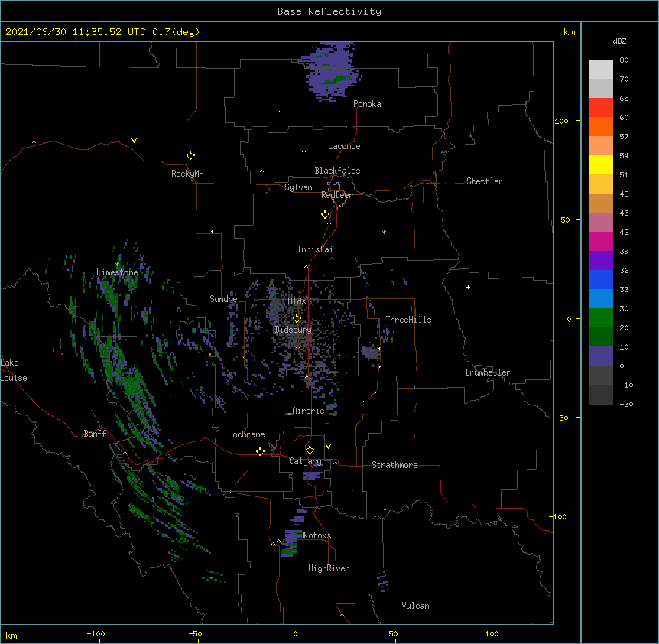Select the red 65 dBZ color swatch
The height and width of the screenshot is (644, 659).
601,107
